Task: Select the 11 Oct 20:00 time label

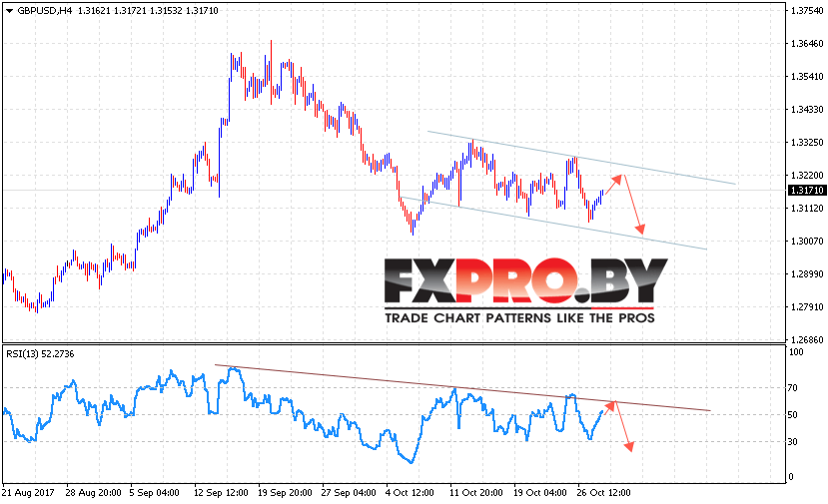Action: [475, 493]
